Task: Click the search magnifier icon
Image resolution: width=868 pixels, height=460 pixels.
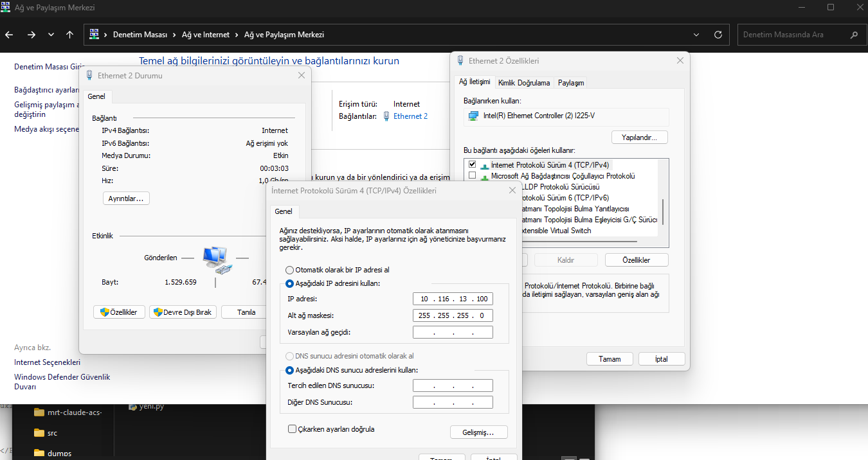Action: [x=854, y=35]
